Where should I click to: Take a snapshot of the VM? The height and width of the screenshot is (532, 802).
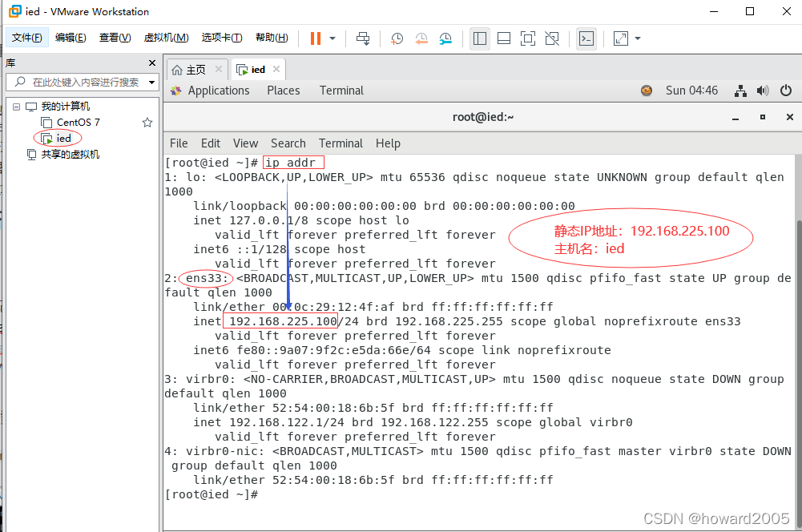[397, 38]
